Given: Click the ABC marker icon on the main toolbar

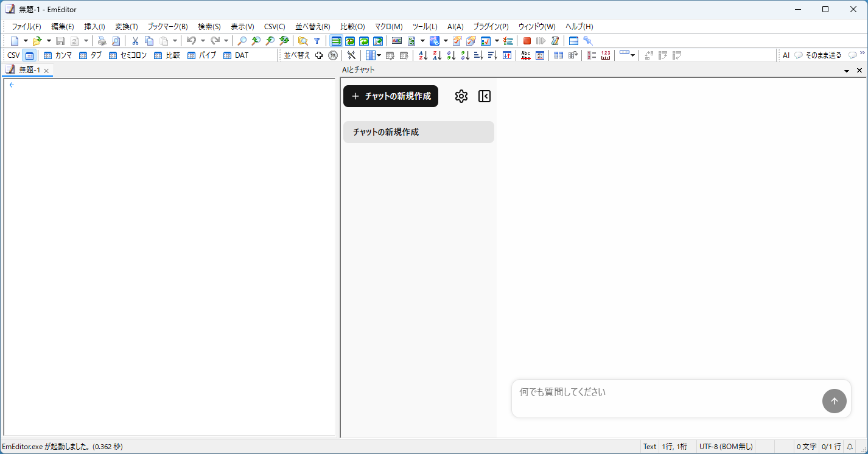Looking at the screenshot, I should coord(397,41).
